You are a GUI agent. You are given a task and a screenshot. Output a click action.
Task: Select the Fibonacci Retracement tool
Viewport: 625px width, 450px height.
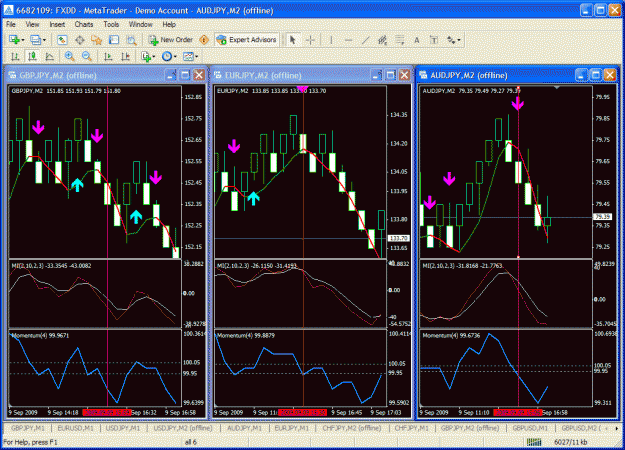click(400, 40)
